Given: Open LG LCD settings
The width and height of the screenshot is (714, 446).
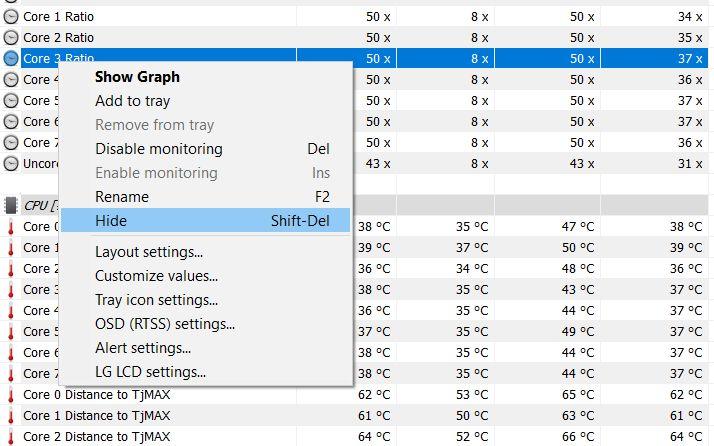Looking at the screenshot, I should click(x=150, y=372).
